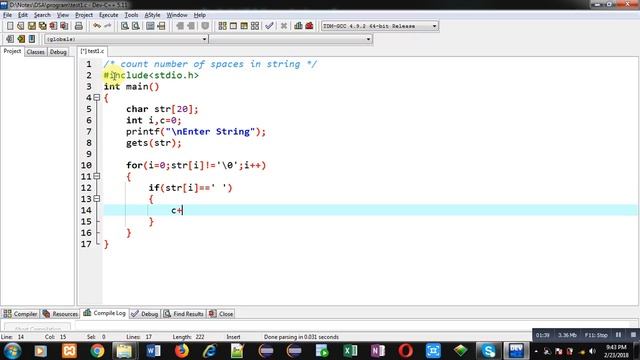Collapse the code fold at line 11
640x360 pixels.
tap(97, 176)
